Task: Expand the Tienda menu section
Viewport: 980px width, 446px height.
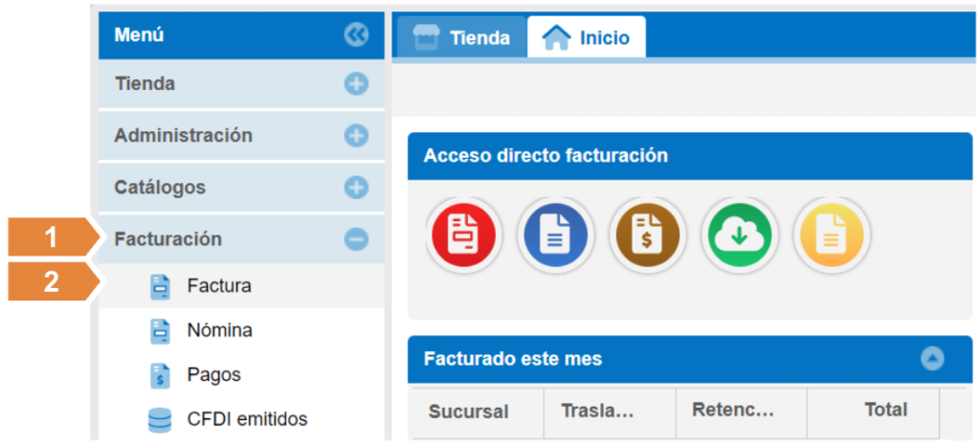Action: [356, 84]
